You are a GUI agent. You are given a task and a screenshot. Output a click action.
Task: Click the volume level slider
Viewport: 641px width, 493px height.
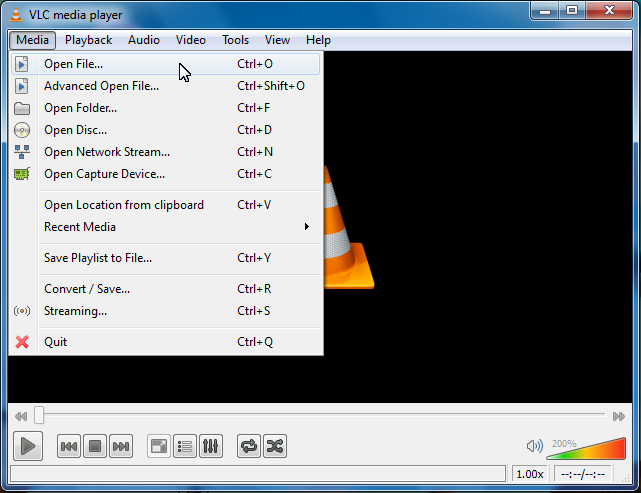coord(587,449)
